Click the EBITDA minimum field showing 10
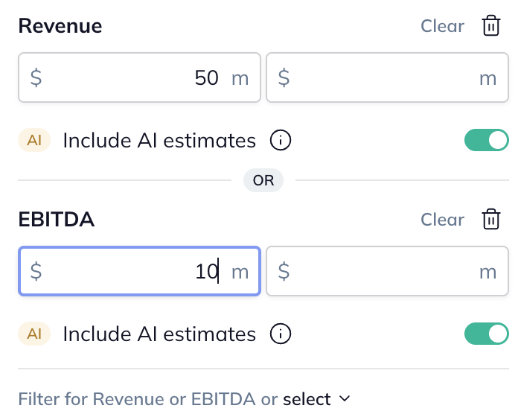The height and width of the screenshot is (420, 518). coord(139,271)
